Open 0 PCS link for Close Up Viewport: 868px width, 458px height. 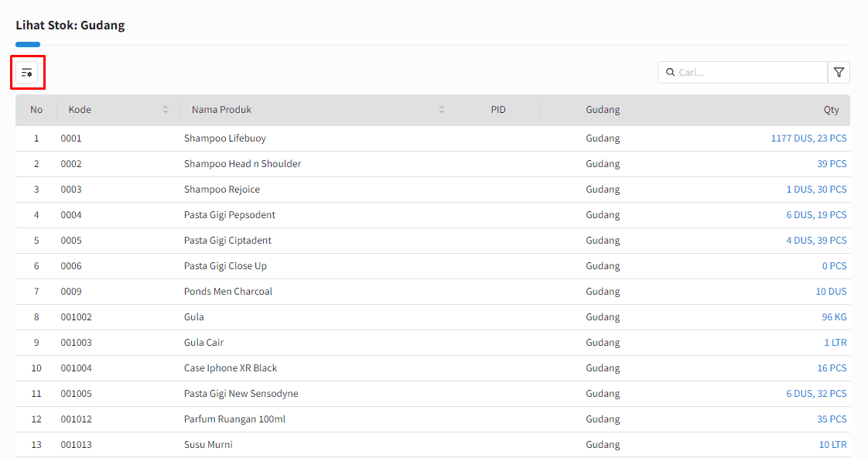834,266
